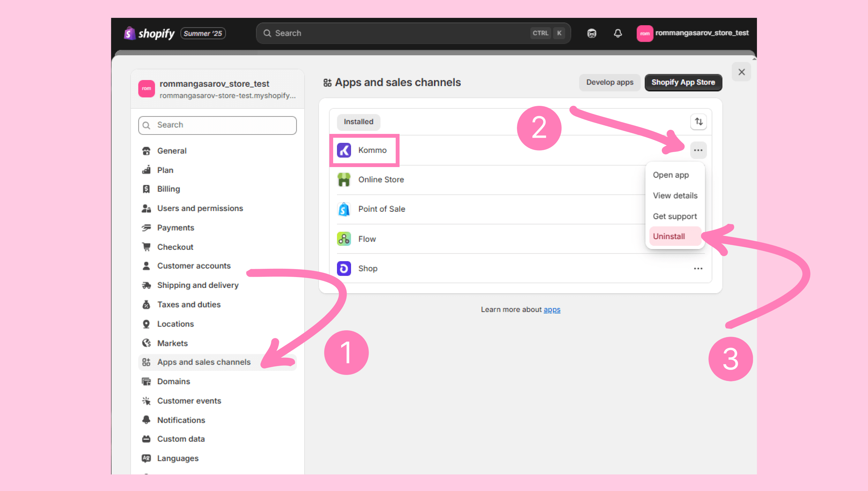This screenshot has height=491, width=868.
Task: Open Notifications settings
Action: coord(217,420)
